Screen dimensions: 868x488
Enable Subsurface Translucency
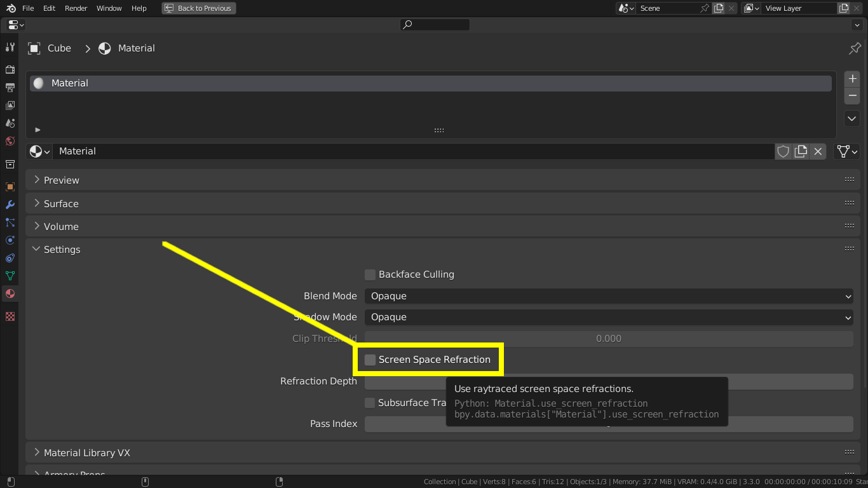[x=370, y=402]
